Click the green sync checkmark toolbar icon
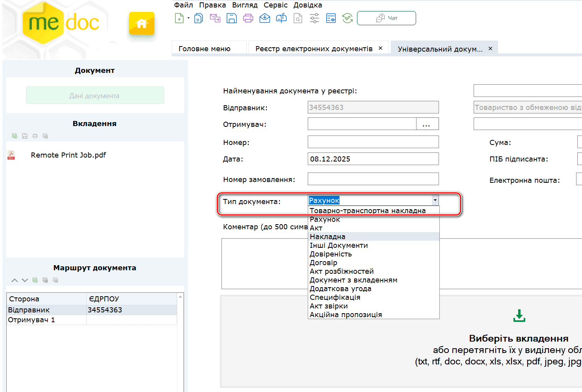The width and height of the screenshot is (582, 392). tap(348, 18)
